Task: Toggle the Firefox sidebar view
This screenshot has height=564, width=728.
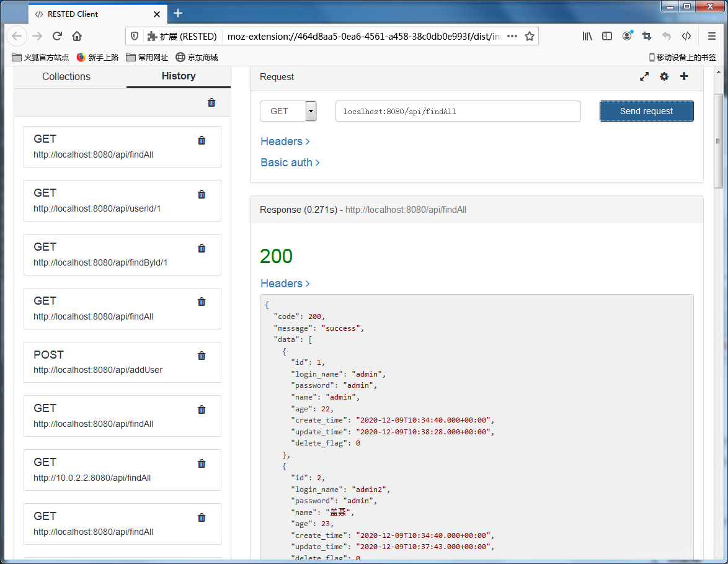Action: pos(607,36)
